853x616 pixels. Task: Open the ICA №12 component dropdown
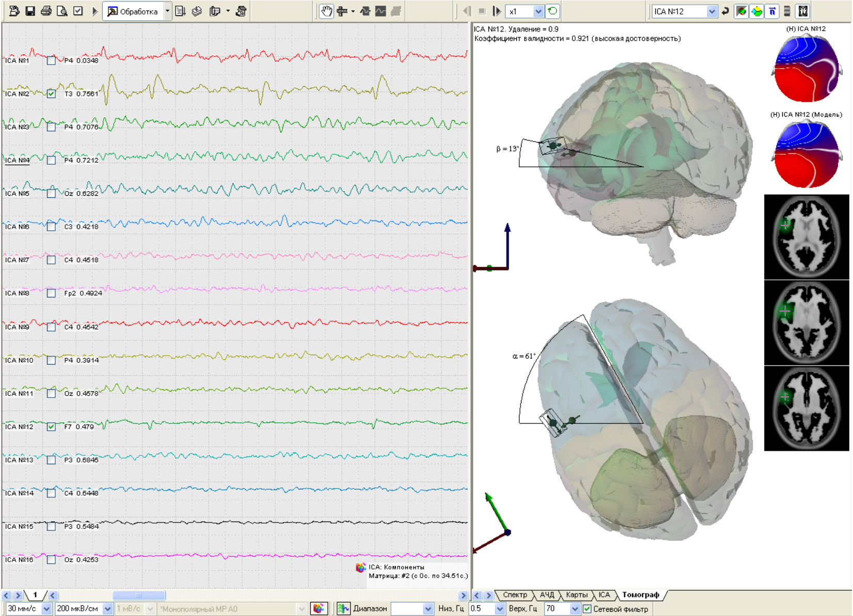pos(712,11)
